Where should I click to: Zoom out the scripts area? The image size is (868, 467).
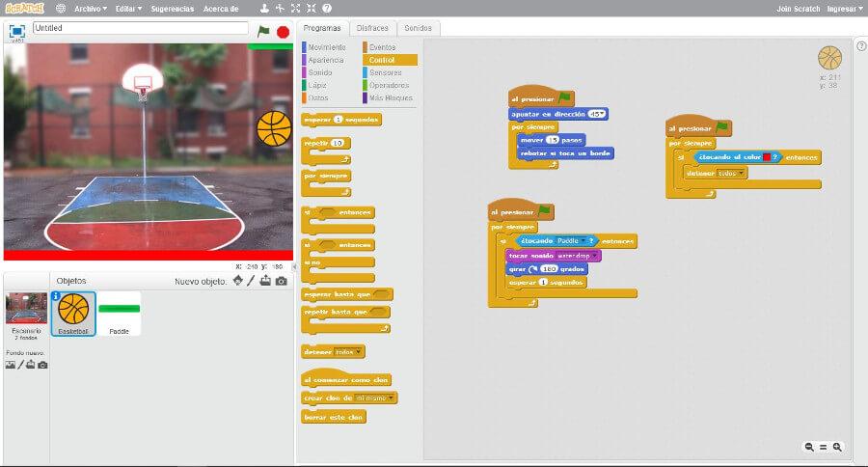(x=809, y=447)
